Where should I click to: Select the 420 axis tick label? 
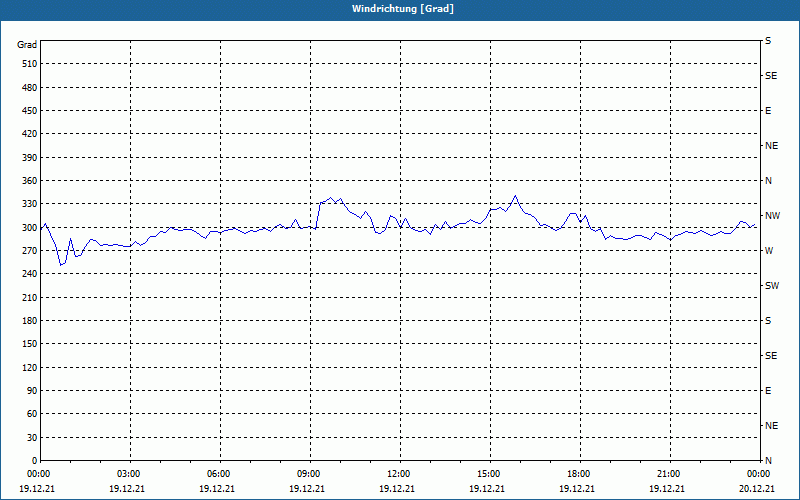click(30, 134)
